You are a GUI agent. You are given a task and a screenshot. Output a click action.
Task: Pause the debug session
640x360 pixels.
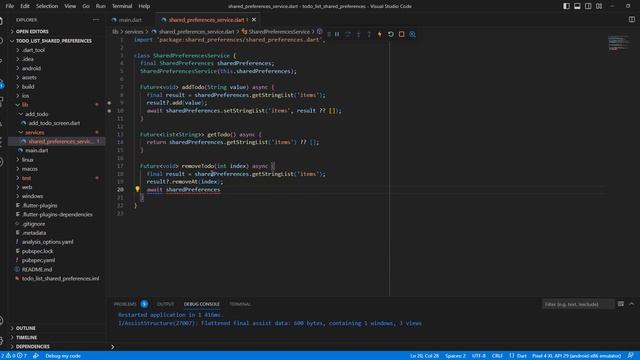point(337,34)
